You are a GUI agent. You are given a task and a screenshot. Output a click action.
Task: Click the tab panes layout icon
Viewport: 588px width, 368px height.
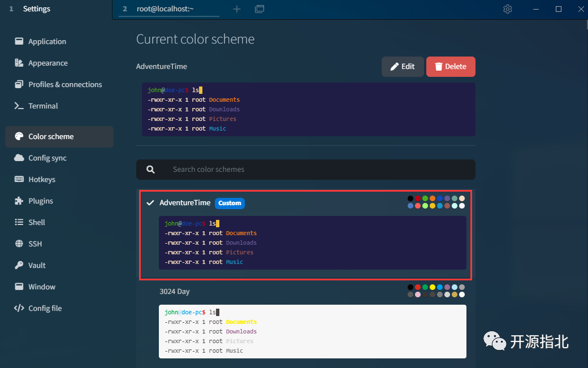tap(260, 9)
